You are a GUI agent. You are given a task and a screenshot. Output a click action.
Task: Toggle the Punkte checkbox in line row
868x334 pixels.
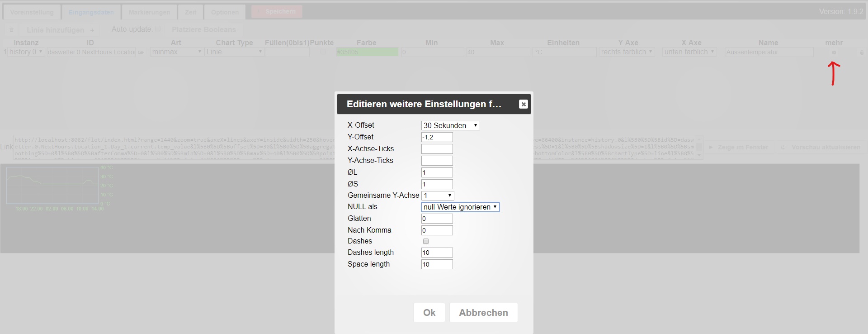[x=323, y=52]
